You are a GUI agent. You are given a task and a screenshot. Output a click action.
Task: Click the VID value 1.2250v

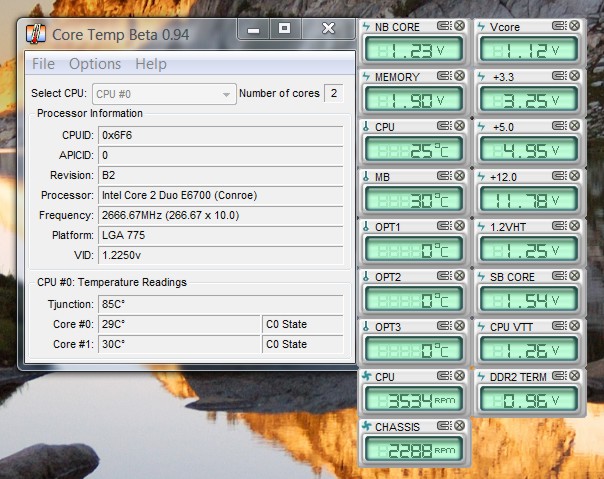[220, 255]
